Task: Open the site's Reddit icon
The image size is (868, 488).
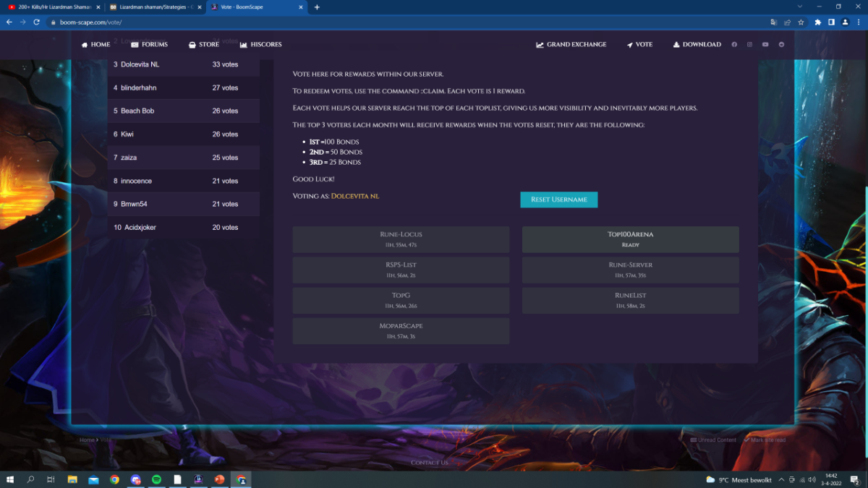Action: [x=781, y=45]
